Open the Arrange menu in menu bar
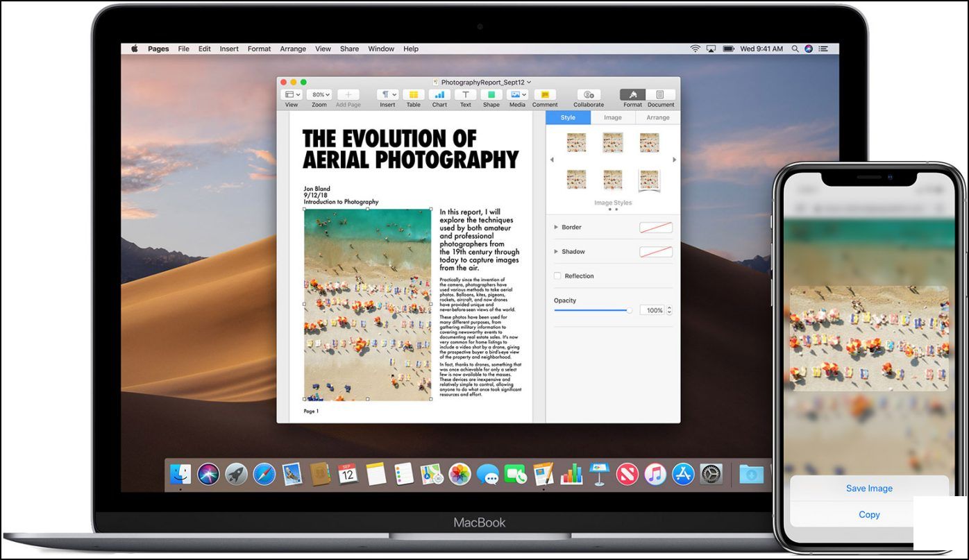The height and width of the screenshot is (560, 969). pos(293,49)
